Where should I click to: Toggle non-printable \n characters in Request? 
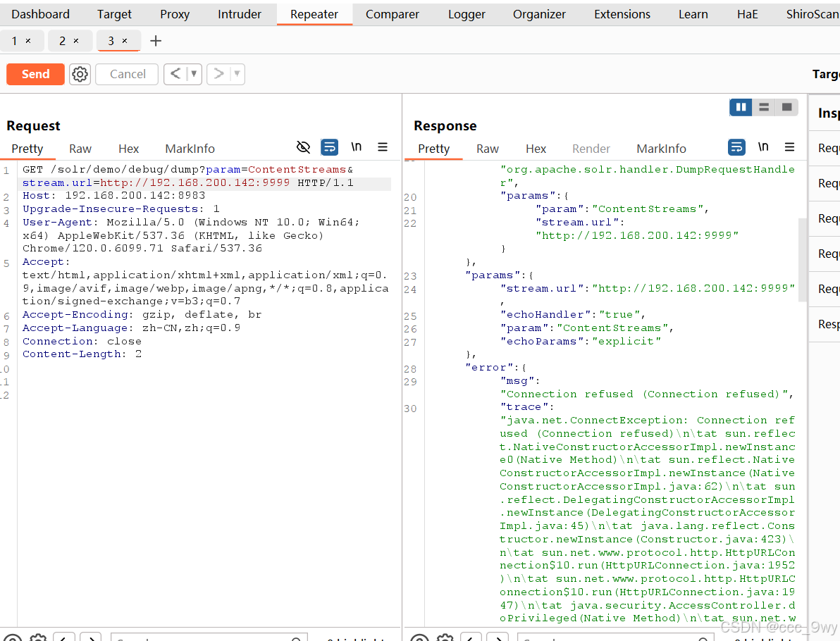click(x=357, y=147)
